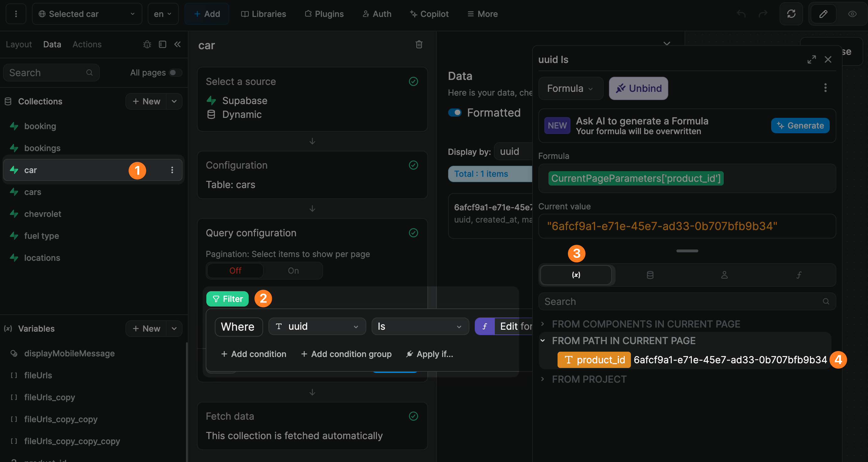
Task: Click the Unbind icon button in formula panel
Action: click(638, 88)
